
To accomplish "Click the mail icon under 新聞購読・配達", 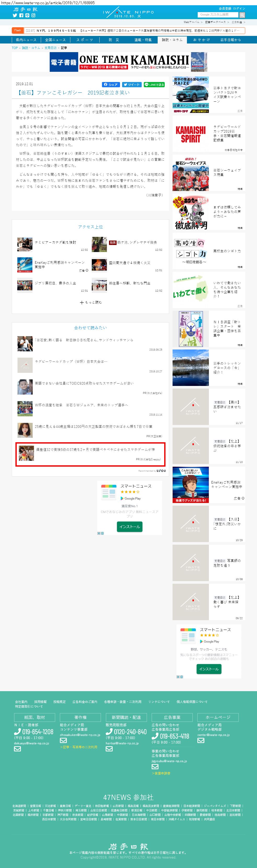I will [x=109, y=749].
